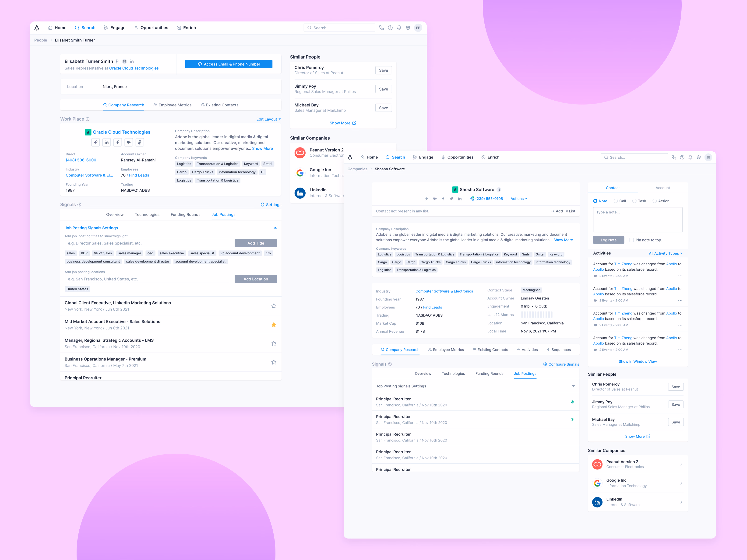Screen dimensions: 747x560
Task: Open the Sequences tab in the front window
Action: pyautogui.click(x=559, y=350)
